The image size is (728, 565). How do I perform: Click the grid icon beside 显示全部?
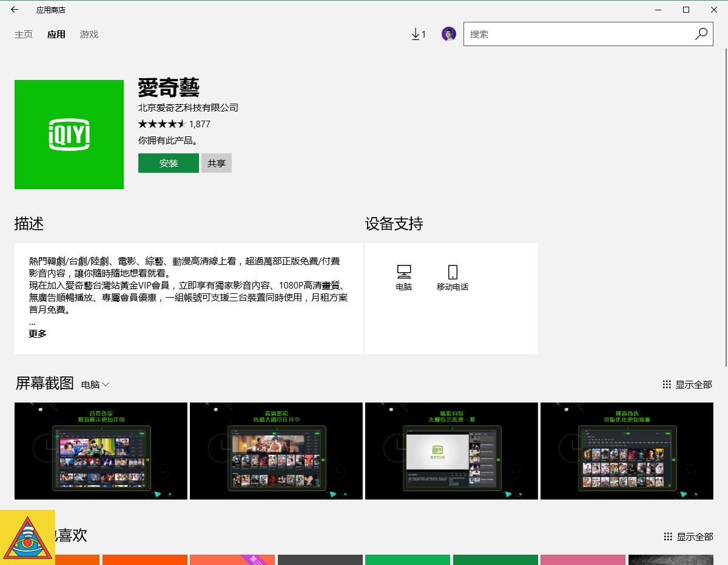(x=668, y=384)
